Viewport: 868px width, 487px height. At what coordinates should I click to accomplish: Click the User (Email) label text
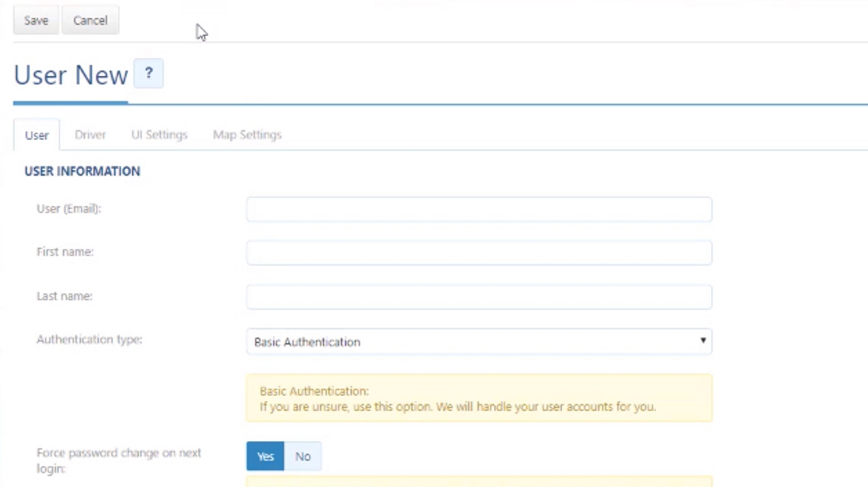[x=69, y=209]
